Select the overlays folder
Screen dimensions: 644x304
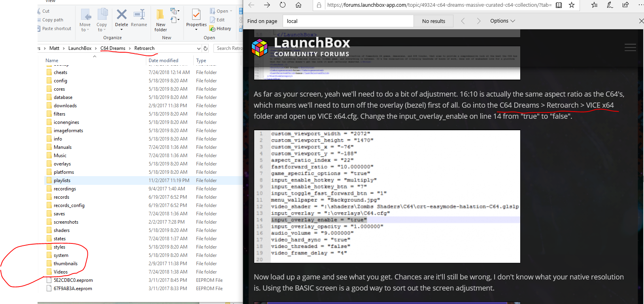(x=62, y=164)
